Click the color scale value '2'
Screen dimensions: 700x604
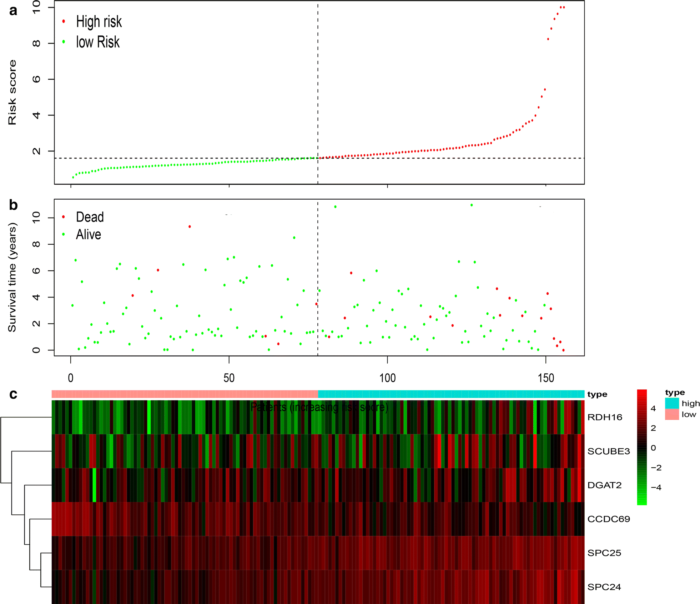click(653, 428)
